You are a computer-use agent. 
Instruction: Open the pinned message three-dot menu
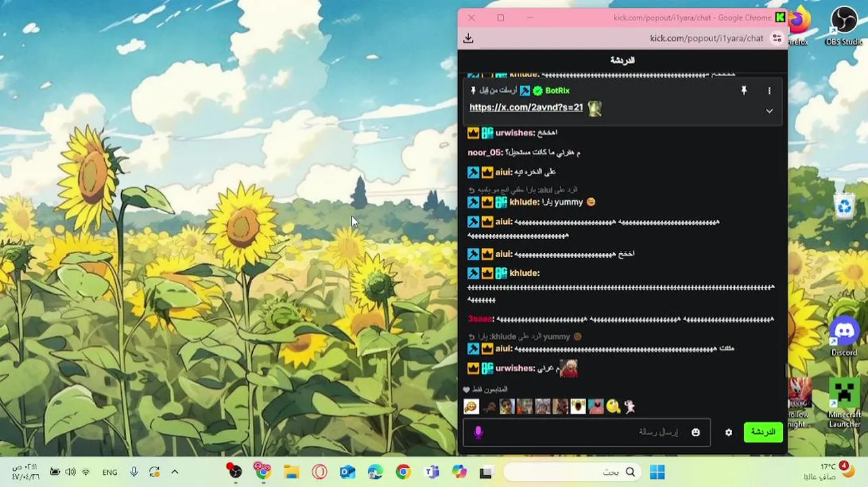click(x=769, y=91)
